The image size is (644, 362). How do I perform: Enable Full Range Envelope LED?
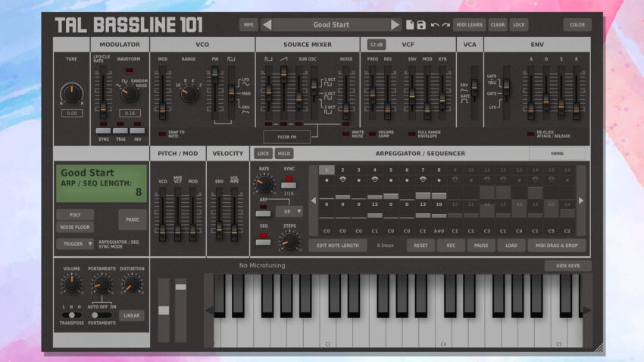click(x=411, y=134)
